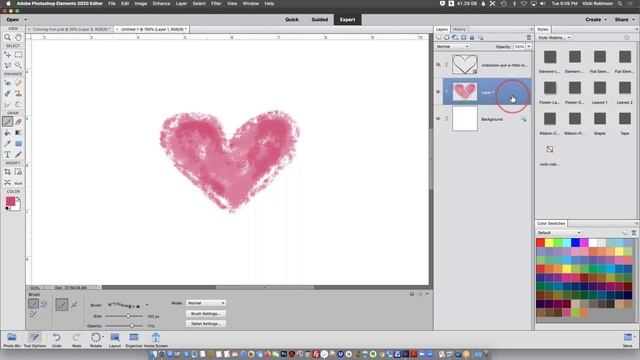Click the Background layer lock icon
This screenshot has height=360, width=640.
coord(523,119)
